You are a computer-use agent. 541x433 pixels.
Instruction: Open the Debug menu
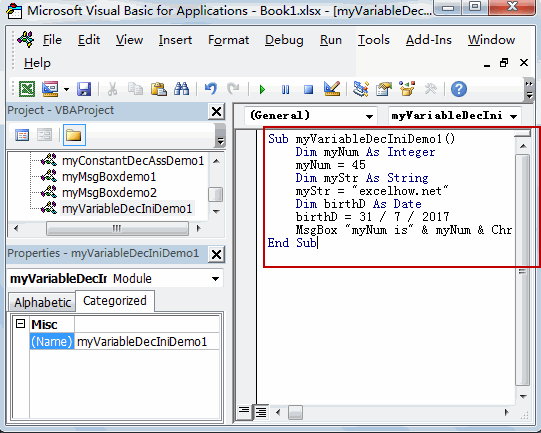pos(284,40)
